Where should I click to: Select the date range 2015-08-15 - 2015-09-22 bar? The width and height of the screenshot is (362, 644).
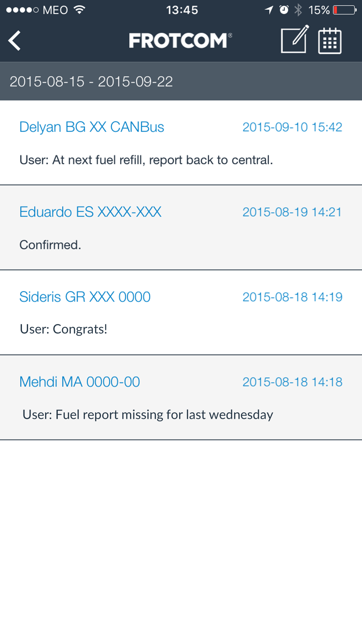point(181,82)
